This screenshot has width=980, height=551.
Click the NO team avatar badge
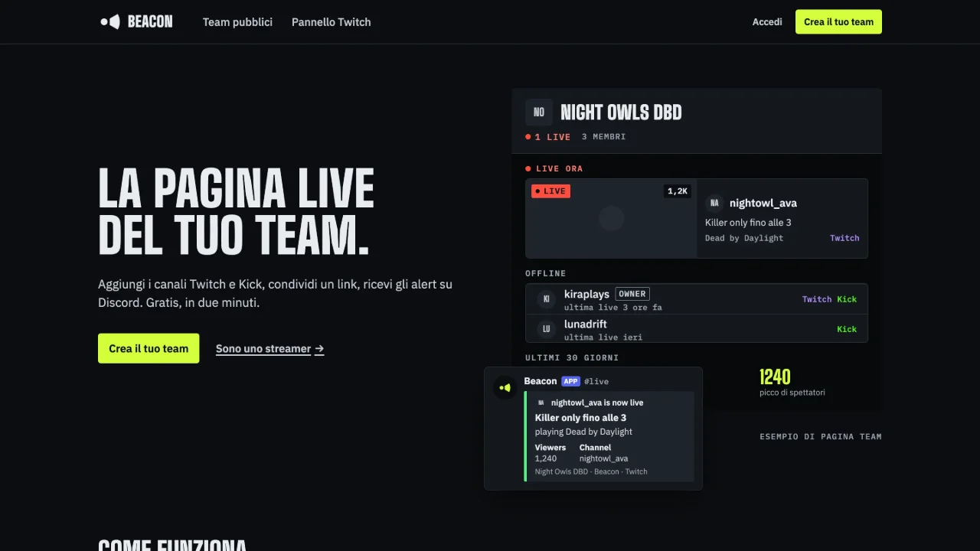(x=539, y=112)
